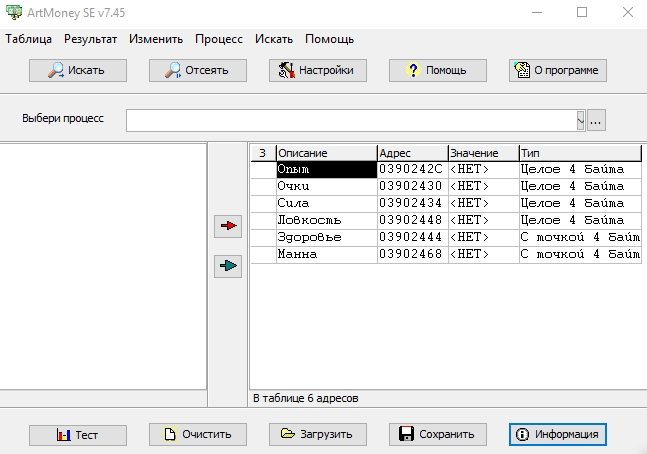Screen dimensions: 647x454
Task: Click Сохранить to save the table
Action: click(x=438, y=435)
